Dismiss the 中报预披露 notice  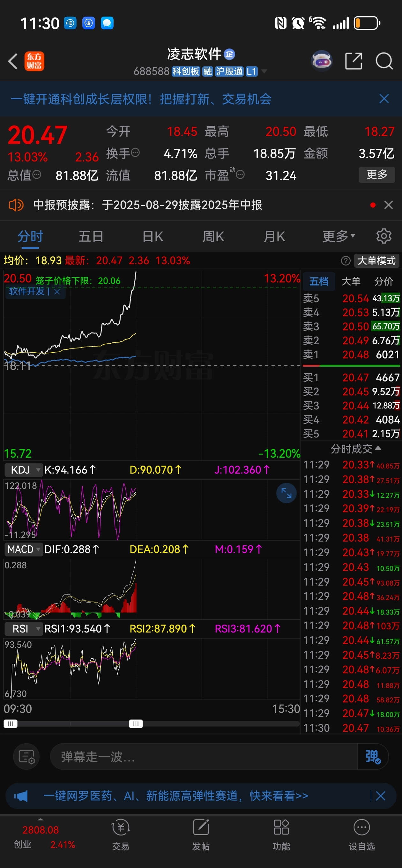[389, 205]
